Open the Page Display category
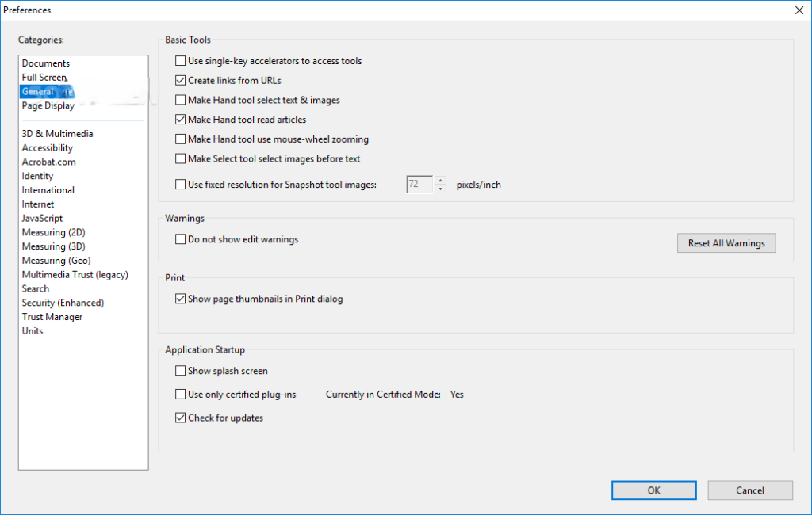 click(48, 105)
